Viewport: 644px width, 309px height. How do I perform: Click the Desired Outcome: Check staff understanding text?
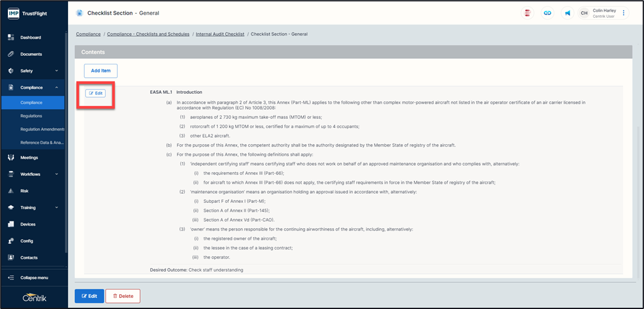pyautogui.click(x=196, y=270)
